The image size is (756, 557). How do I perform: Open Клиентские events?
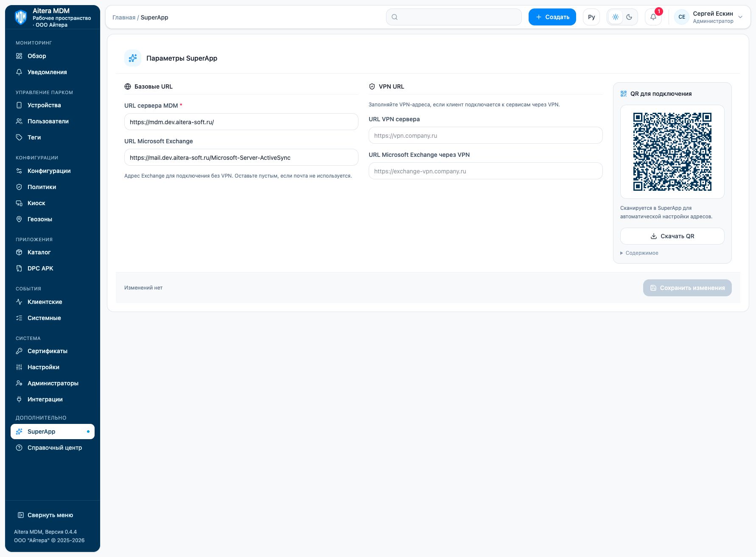(x=53, y=302)
